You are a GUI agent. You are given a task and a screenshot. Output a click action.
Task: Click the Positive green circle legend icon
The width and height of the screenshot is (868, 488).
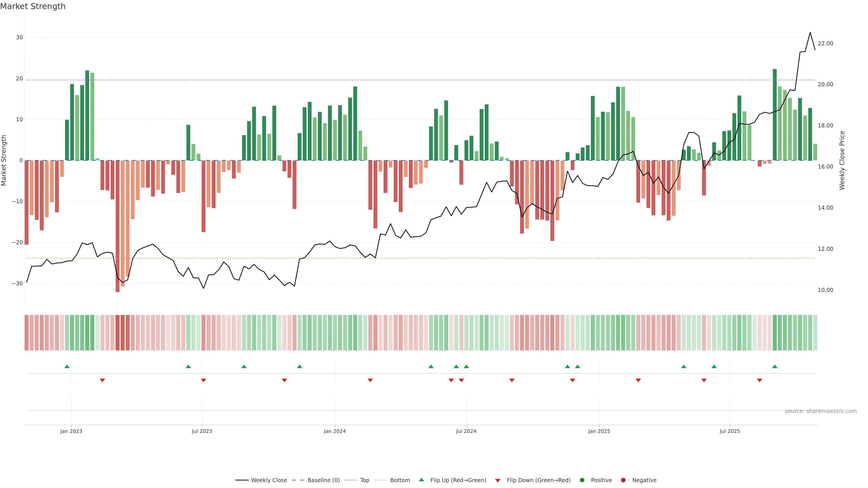click(582, 480)
